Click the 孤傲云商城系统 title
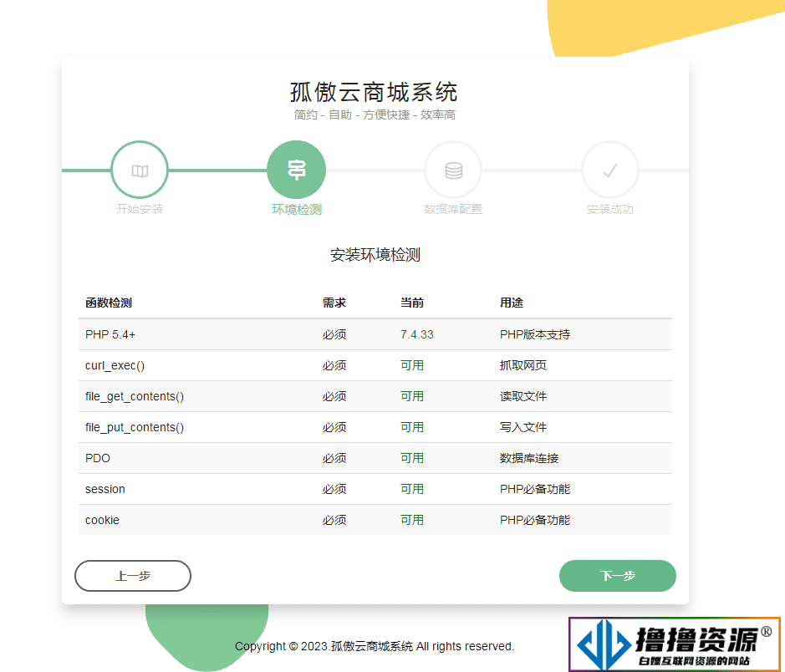 (374, 92)
